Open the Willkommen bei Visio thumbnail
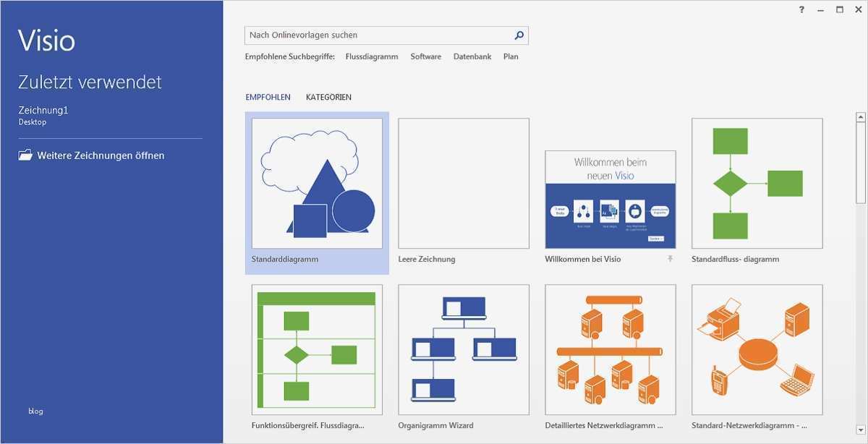The height and width of the screenshot is (444, 868). [x=610, y=200]
